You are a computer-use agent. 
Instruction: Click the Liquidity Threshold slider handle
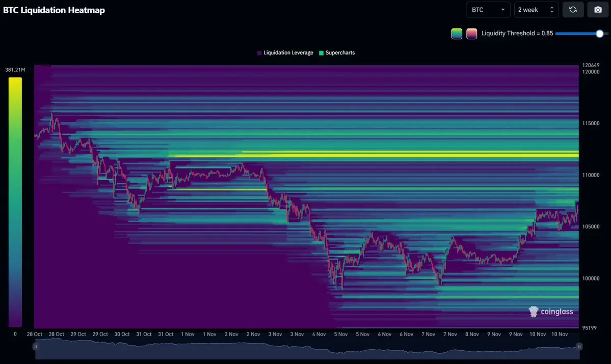600,34
